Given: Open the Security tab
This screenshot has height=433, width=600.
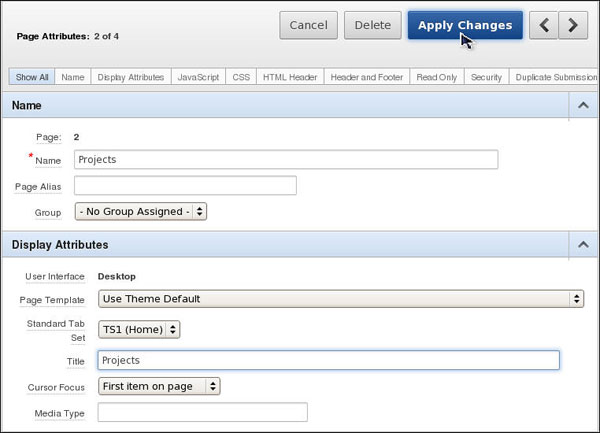Looking at the screenshot, I should click(x=486, y=77).
